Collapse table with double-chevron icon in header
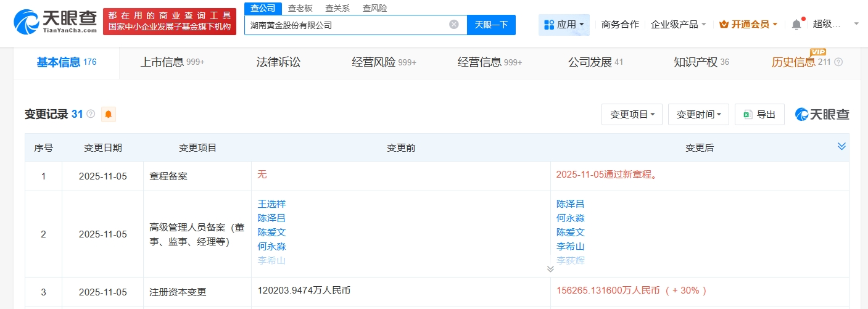This screenshot has height=309, width=868. click(x=841, y=146)
